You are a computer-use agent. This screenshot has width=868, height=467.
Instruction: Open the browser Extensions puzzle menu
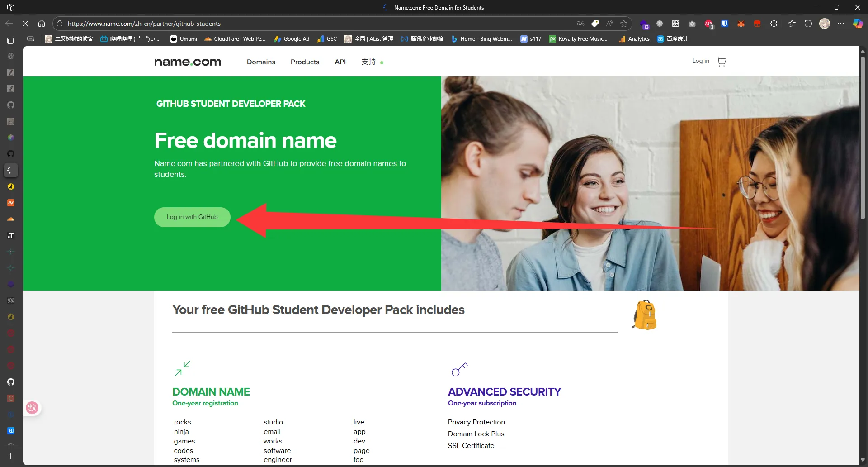click(x=774, y=24)
